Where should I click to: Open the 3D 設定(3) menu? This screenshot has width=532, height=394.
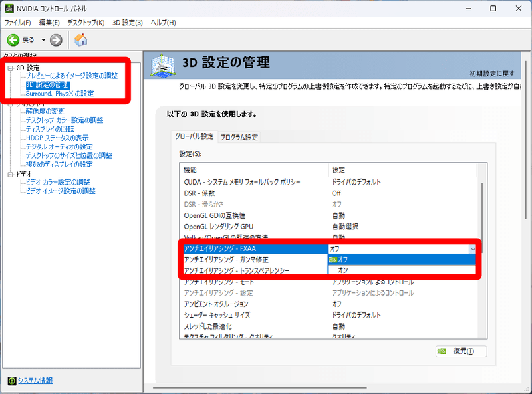128,23
